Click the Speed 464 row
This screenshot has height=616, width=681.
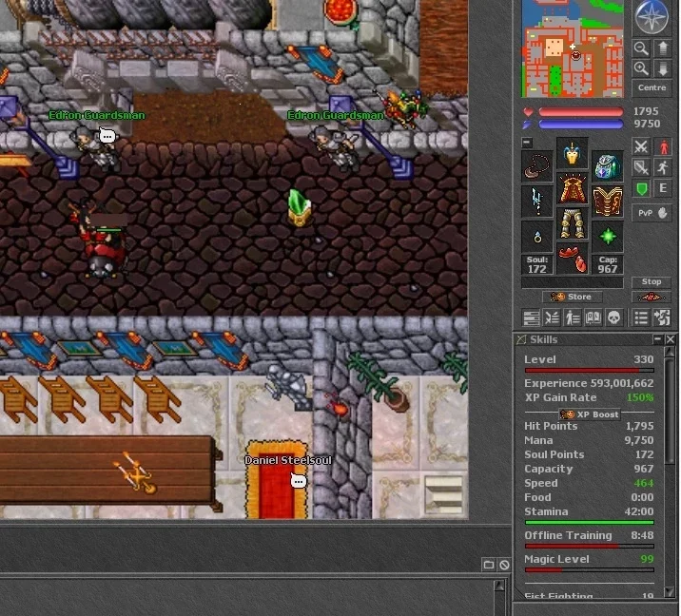[x=589, y=483]
